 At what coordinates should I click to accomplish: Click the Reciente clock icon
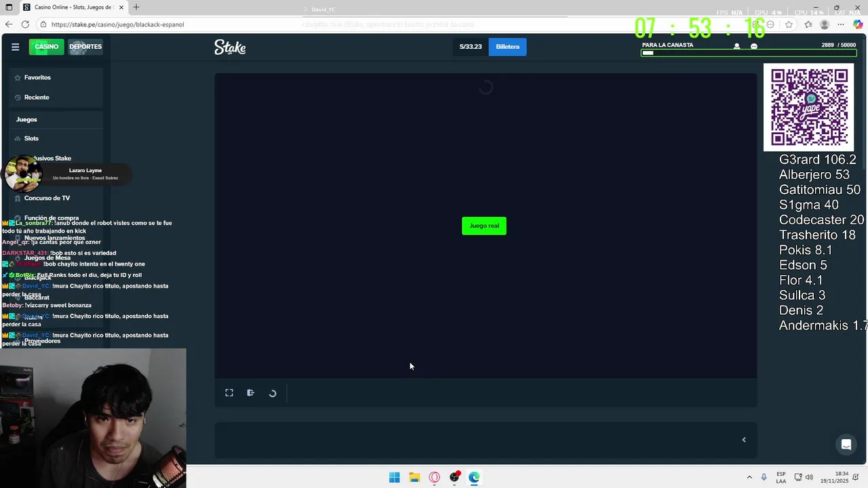pyautogui.click(x=18, y=97)
